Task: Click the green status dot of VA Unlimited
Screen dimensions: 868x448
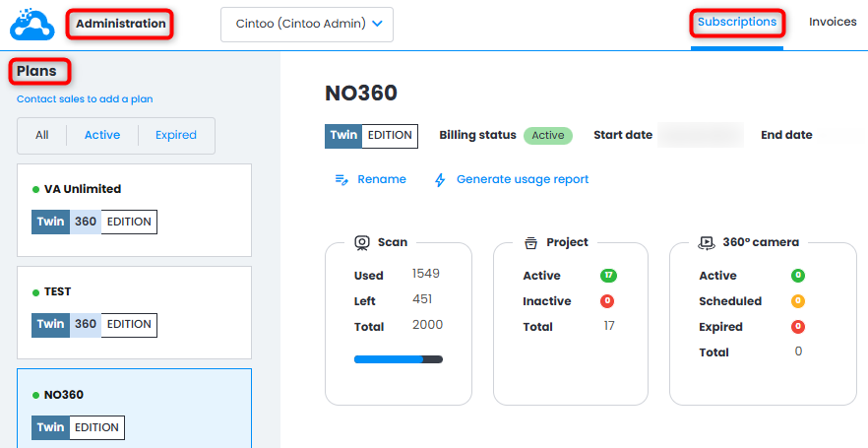Action: pos(36,189)
